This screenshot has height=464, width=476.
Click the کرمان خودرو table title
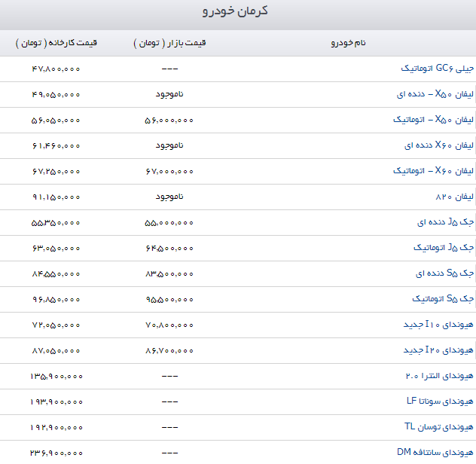point(238,12)
